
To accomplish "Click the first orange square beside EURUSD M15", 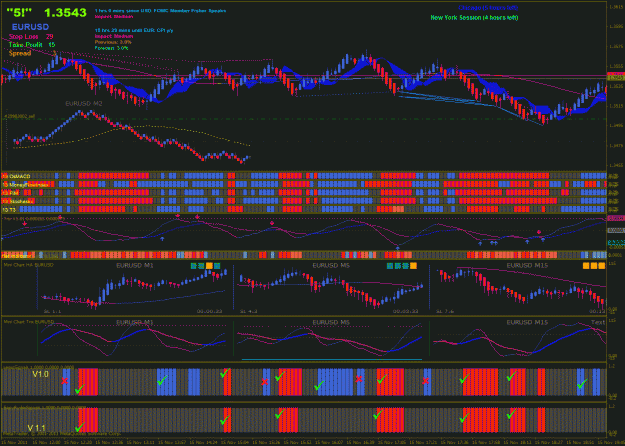I will tap(586, 265).
